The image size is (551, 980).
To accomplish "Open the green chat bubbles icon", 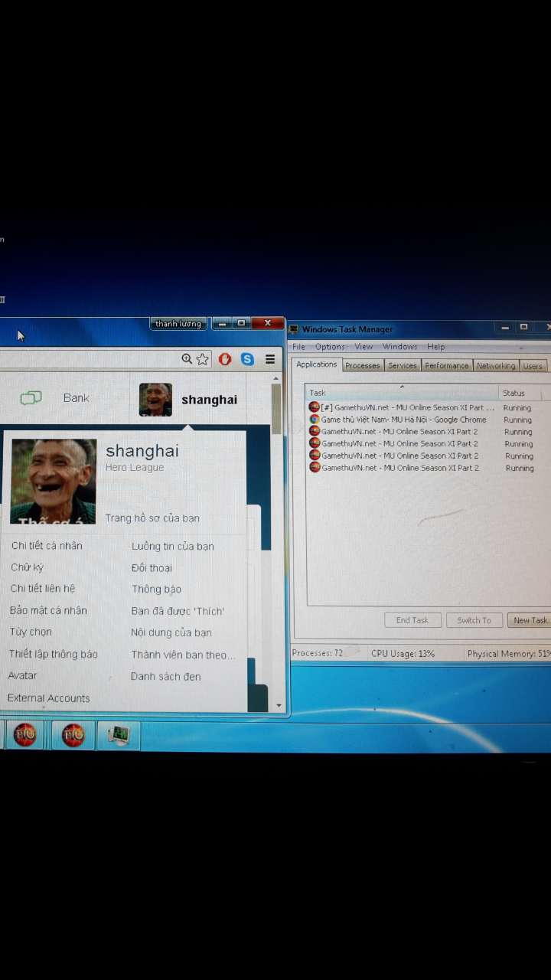I will pyautogui.click(x=31, y=397).
